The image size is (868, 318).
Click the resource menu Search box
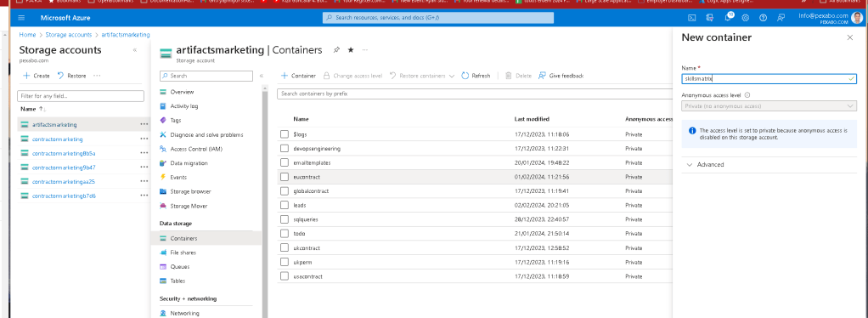(206, 76)
